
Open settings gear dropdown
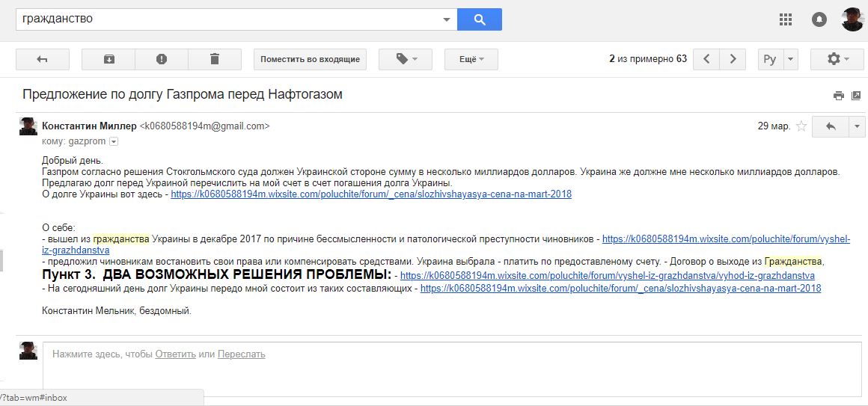pos(837,59)
